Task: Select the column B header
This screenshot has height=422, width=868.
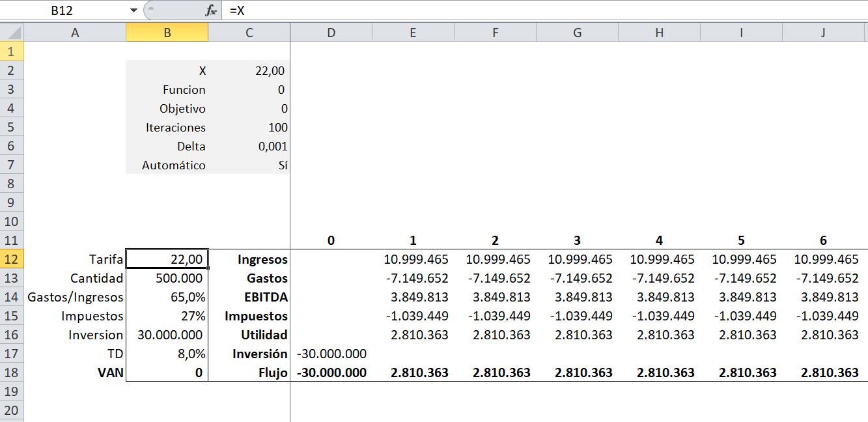Action: pos(167,33)
